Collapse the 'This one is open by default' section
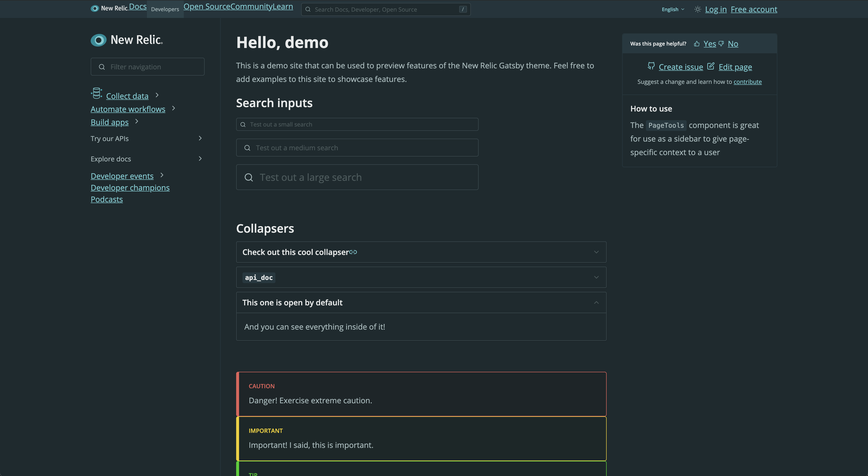Viewport: 868px width, 476px height. (596, 302)
